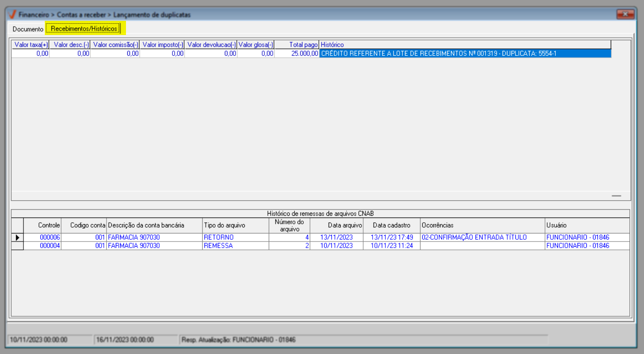Click the Ocorrências column header
The height and width of the screenshot is (354, 644).
click(483, 226)
